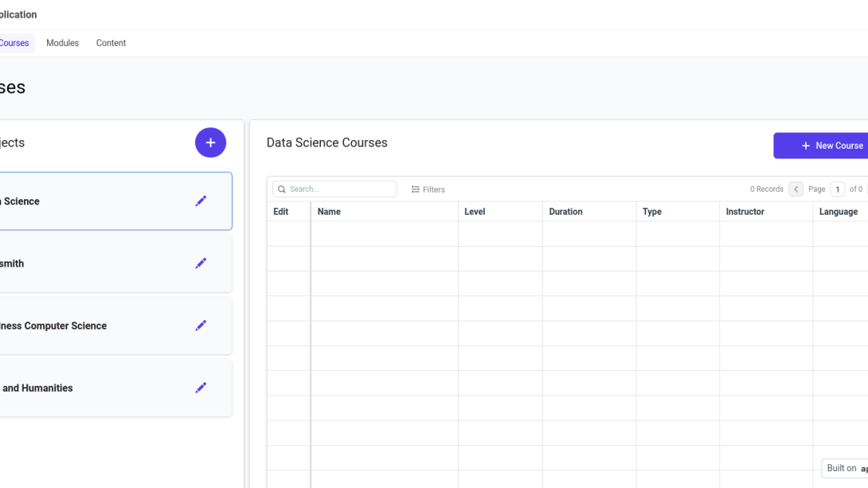Open the Filters options
The width and height of the screenshot is (868, 488).
pyautogui.click(x=428, y=189)
